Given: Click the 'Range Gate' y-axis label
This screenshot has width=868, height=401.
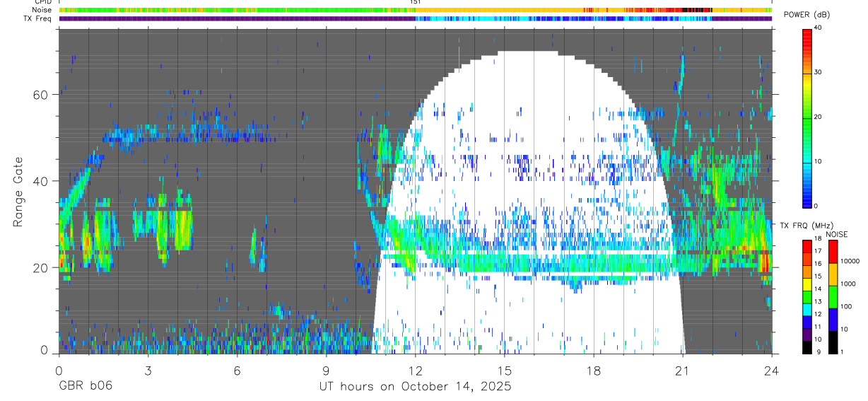Looking at the screenshot, I should pyautogui.click(x=18, y=192).
